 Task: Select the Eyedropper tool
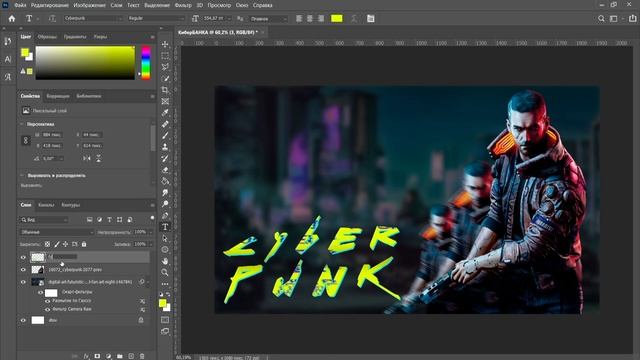[x=165, y=113]
